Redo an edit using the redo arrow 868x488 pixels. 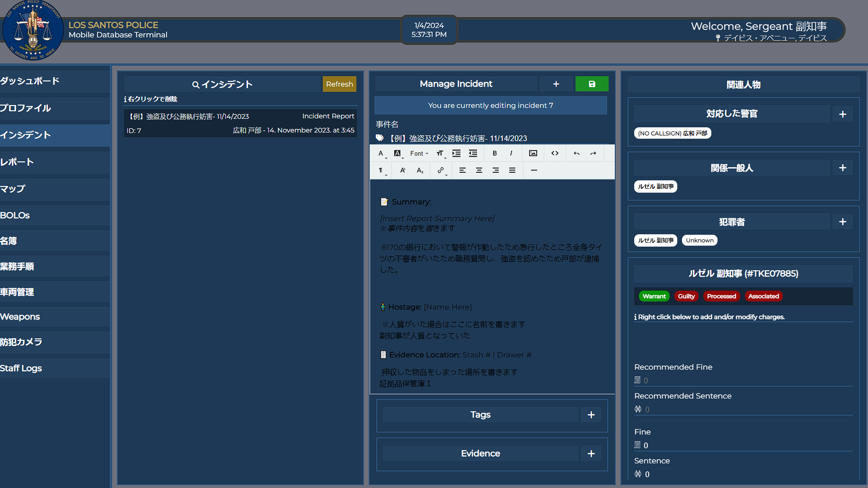pos(593,153)
